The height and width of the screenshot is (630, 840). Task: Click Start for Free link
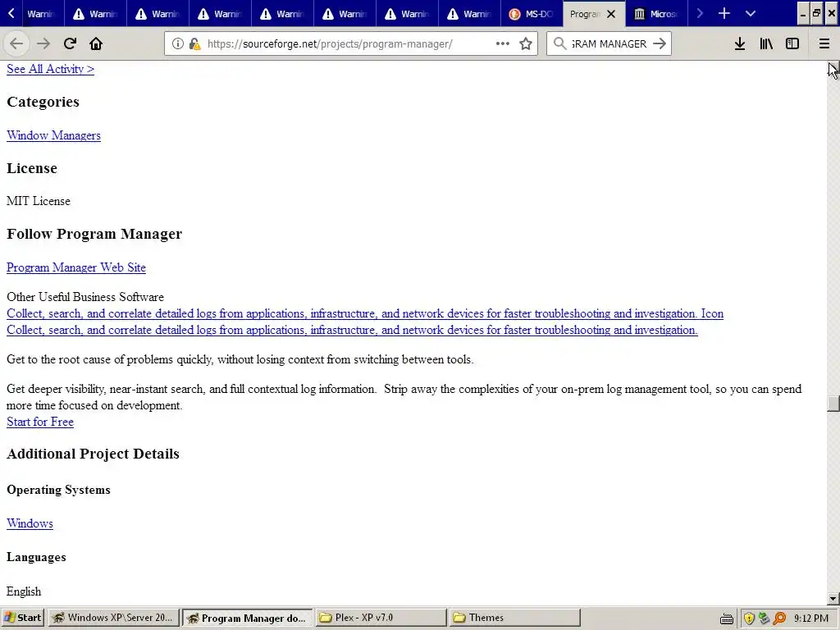point(40,422)
